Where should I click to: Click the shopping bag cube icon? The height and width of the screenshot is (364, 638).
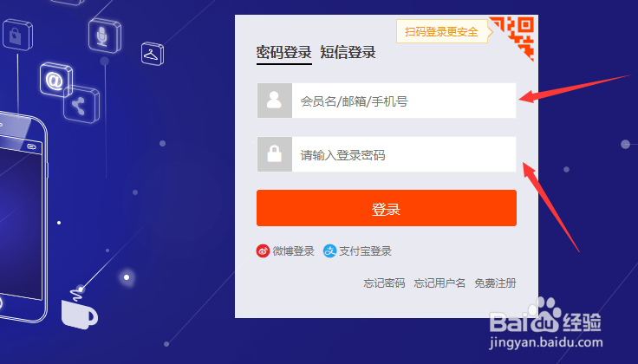(x=17, y=35)
